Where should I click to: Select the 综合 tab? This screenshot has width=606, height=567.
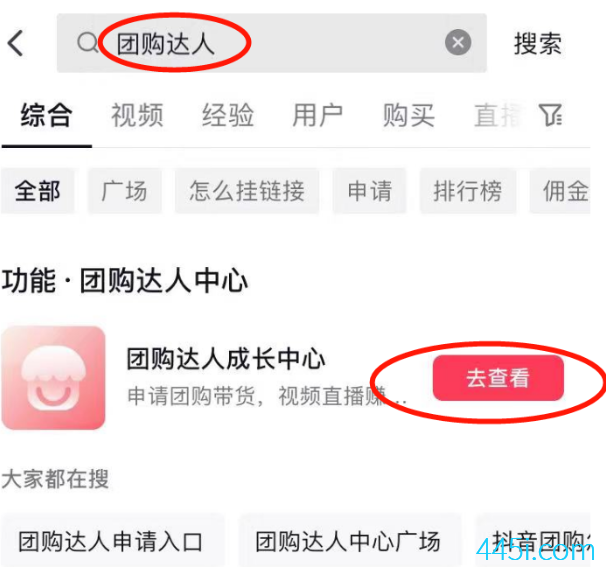pos(46,115)
